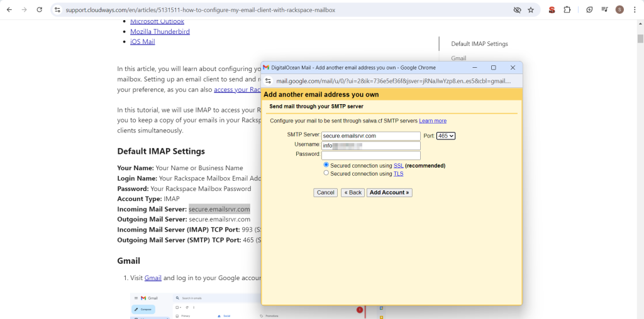Open the Mozilla Thunderbird link
This screenshot has width=644, height=319.
click(160, 31)
